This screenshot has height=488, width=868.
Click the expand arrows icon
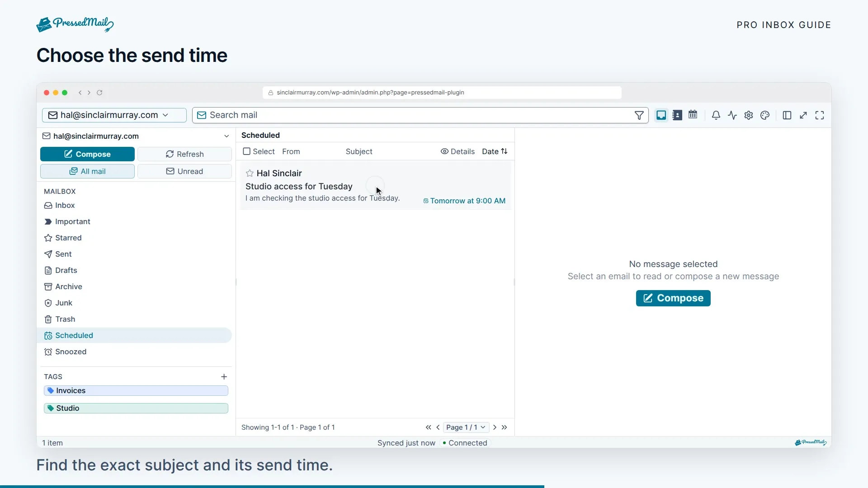point(803,115)
